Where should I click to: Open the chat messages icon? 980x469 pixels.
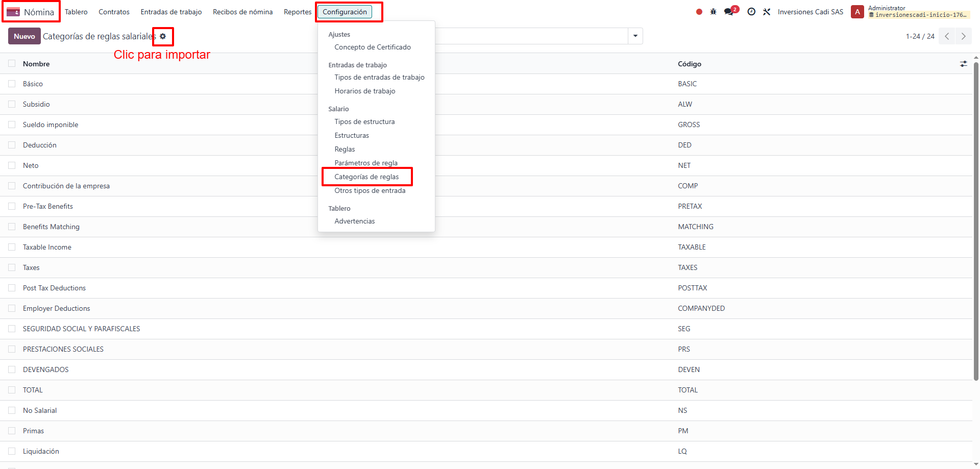pos(729,12)
